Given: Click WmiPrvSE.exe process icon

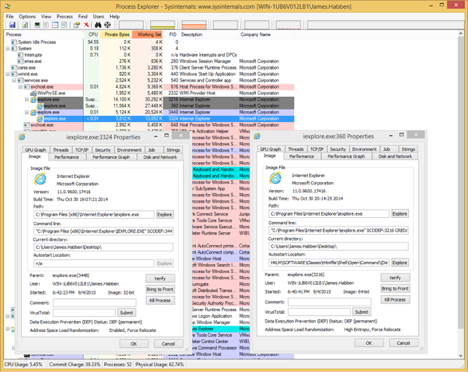Looking at the screenshot, I should [33, 93].
